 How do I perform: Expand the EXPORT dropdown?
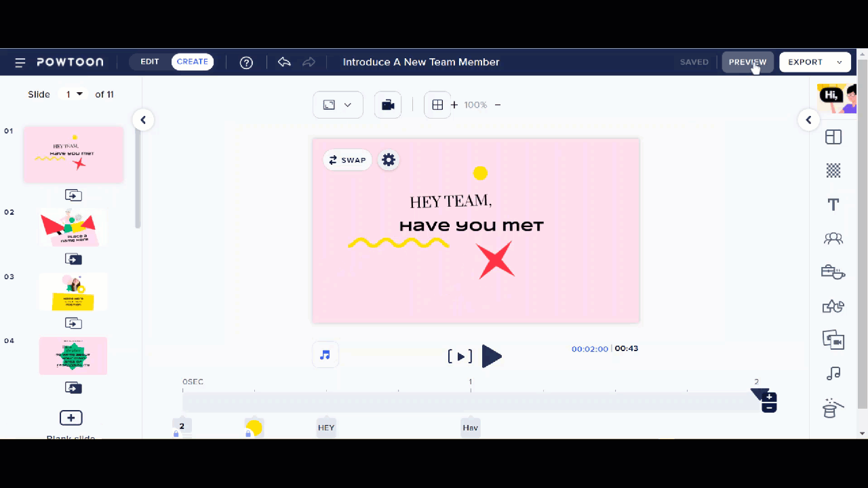[839, 62]
